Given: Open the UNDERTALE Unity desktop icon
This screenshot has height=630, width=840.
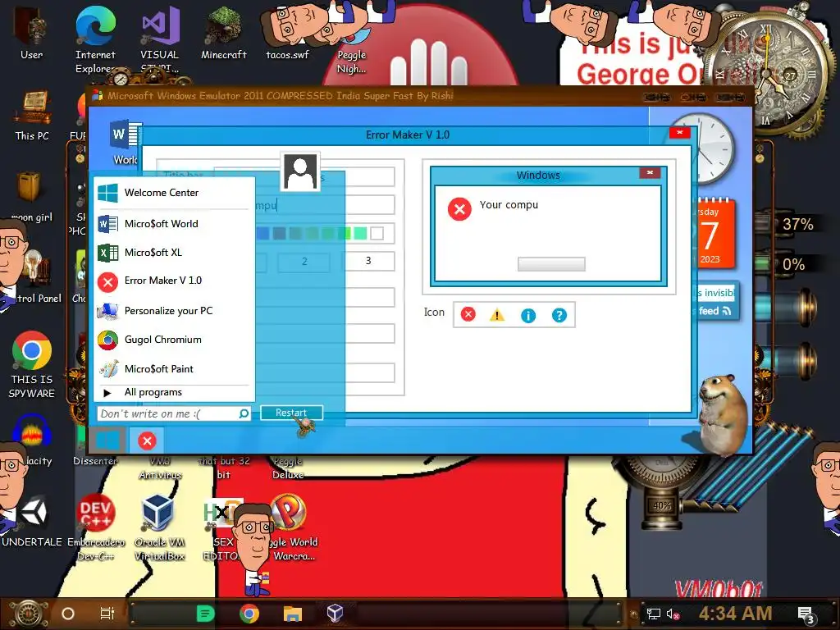Looking at the screenshot, I should 32,521.
